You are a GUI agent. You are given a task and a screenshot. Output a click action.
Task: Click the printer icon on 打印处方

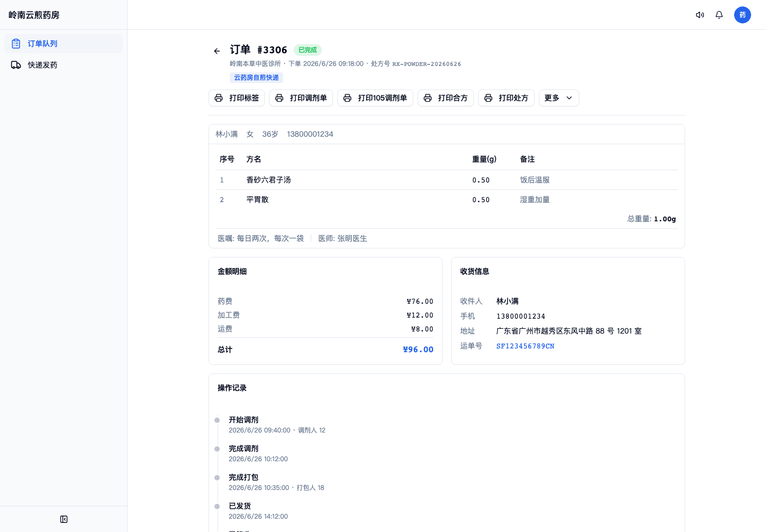(x=488, y=98)
